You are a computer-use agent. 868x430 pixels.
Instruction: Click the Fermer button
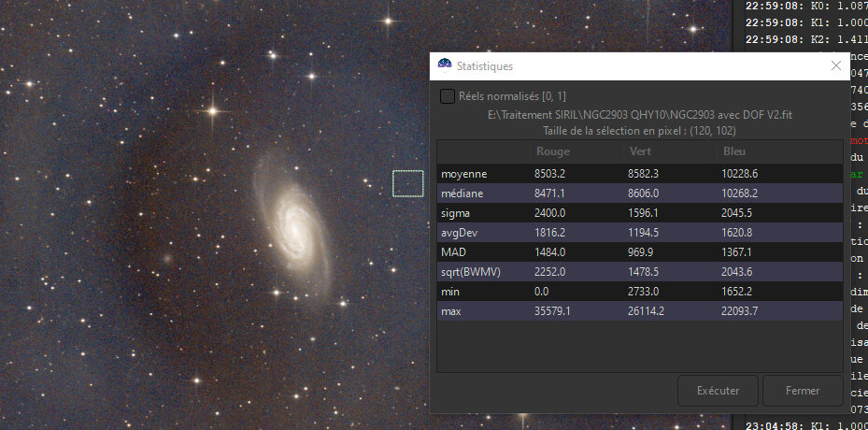[x=802, y=391]
